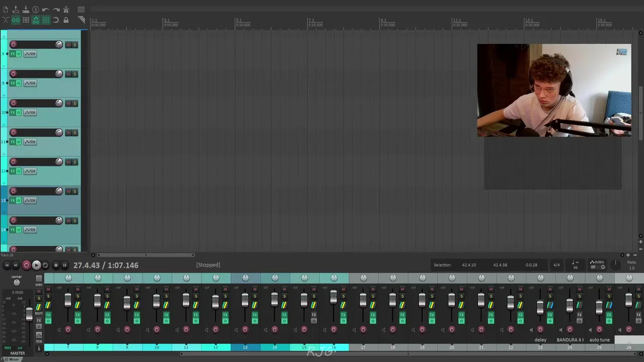Click the 27.4.43 / 1:07.146 time display
The width and height of the screenshot is (644, 362).
(106, 265)
